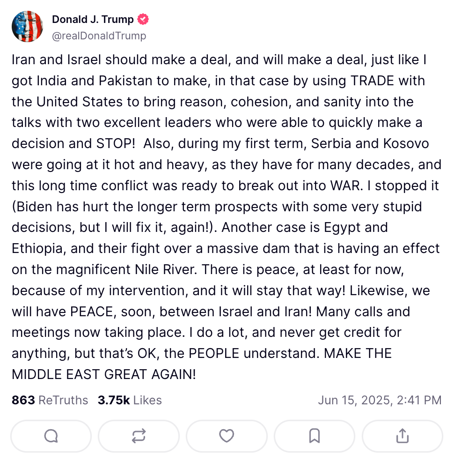Like the post with the heart icon

point(227,436)
